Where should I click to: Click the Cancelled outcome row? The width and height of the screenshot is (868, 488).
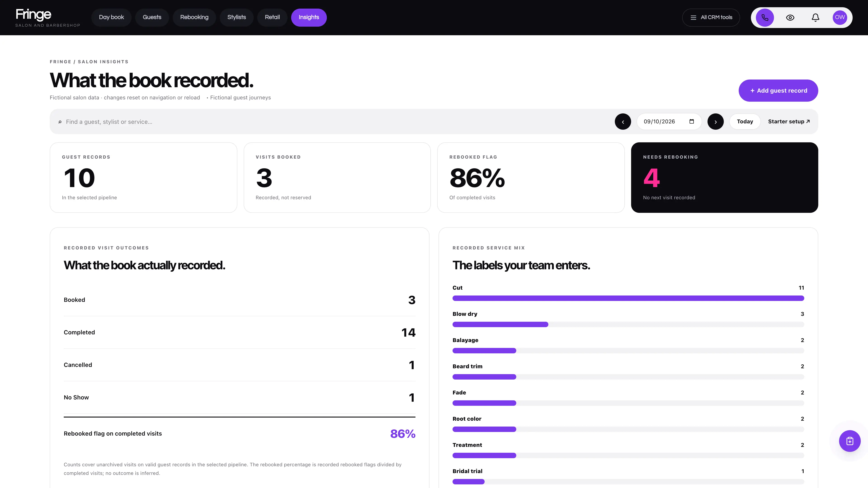tap(240, 365)
